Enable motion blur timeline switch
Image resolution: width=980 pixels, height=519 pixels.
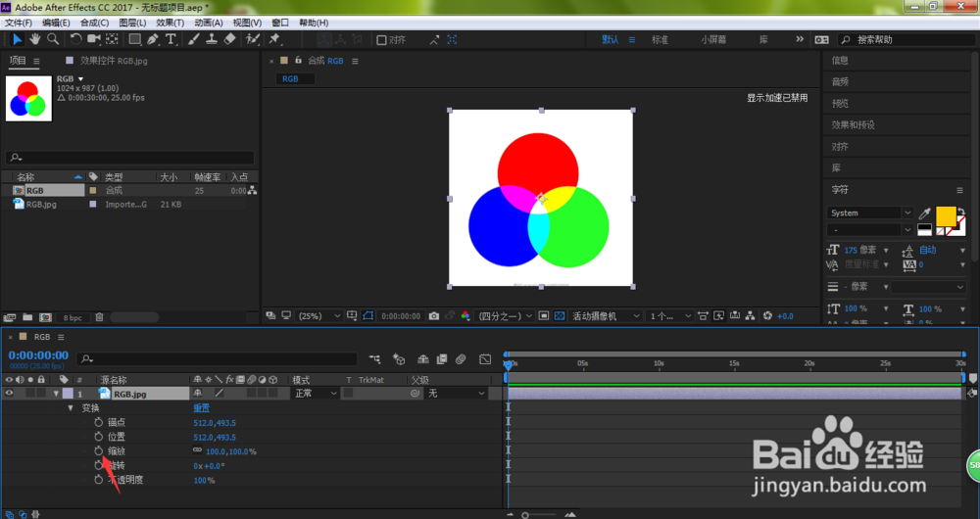pyautogui.click(x=461, y=359)
